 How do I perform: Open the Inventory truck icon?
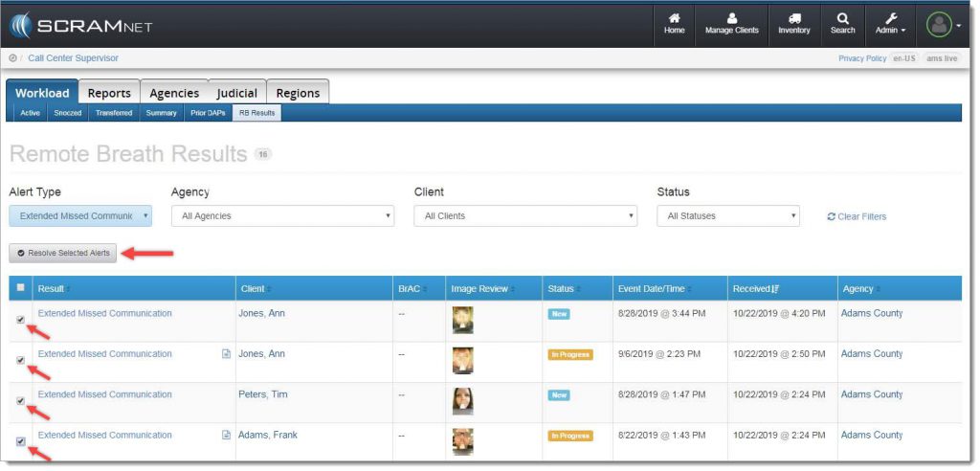pyautogui.click(x=793, y=18)
